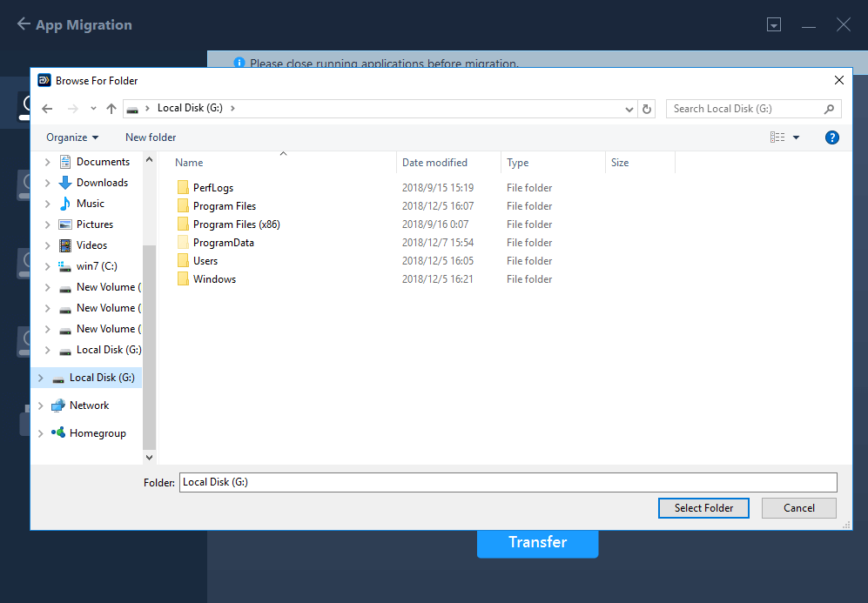868x603 pixels.
Task: Sort by the Date modified column
Action: point(434,163)
